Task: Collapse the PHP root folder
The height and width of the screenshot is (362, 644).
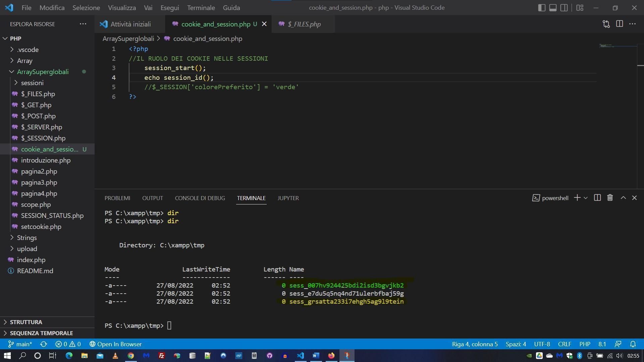Action: pos(5,39)
